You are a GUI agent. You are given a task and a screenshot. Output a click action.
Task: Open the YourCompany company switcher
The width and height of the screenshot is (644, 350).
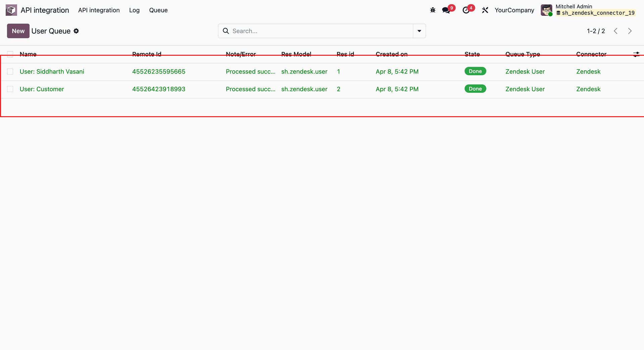point(514,10)
